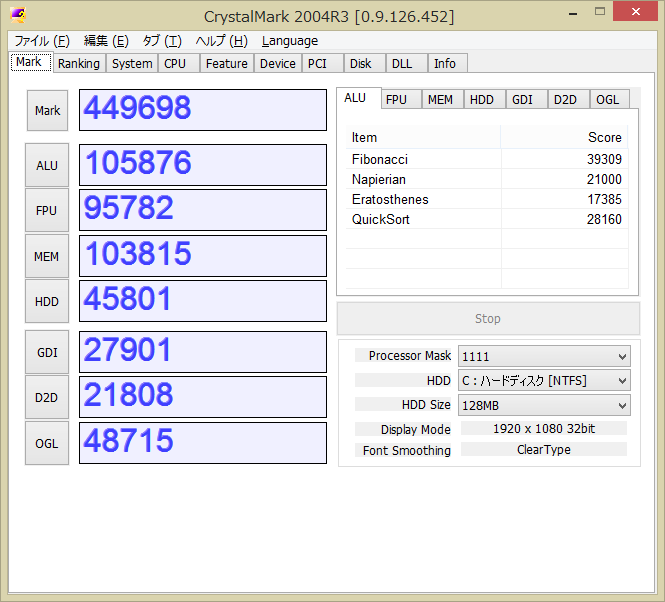The image size is (665, 602).
Task: Minimize the CrystalMark window
Action: coord(573,13)
